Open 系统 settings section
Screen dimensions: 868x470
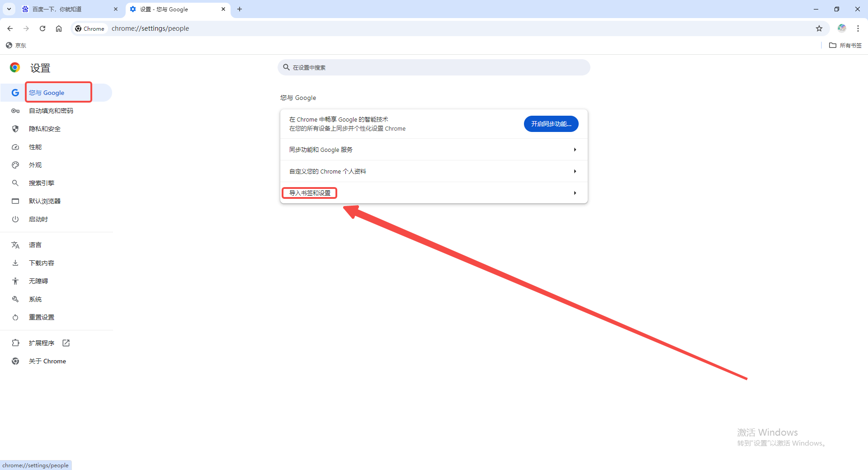57,299
